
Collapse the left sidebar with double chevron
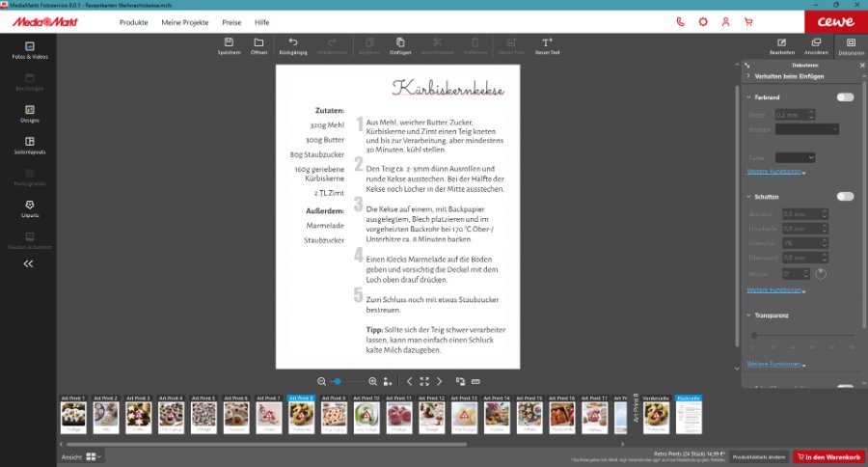(29, 263)
